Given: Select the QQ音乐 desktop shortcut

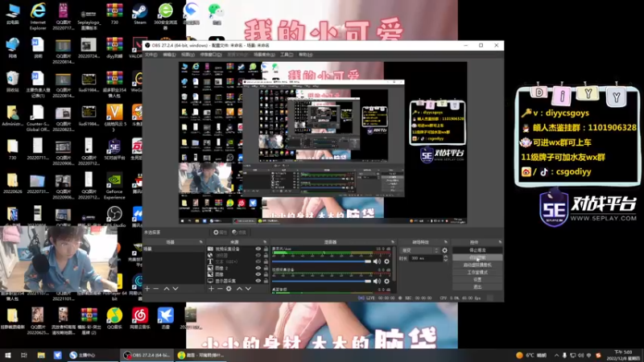Looking at the screenshot, I should 114,319.
